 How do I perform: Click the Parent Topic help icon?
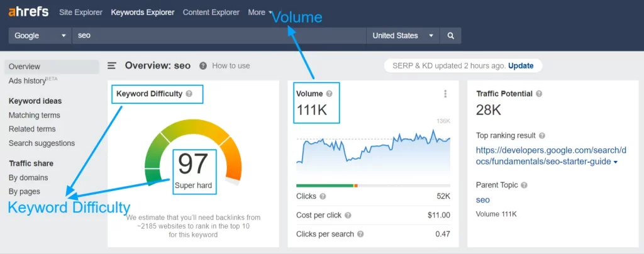[524, 185]
